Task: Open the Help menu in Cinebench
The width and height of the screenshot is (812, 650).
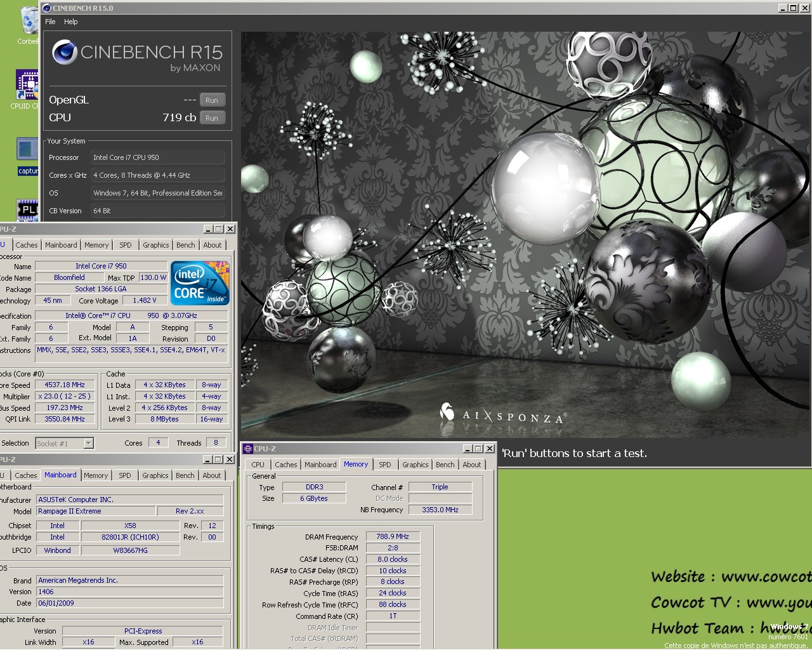Action: pos(70,22)
